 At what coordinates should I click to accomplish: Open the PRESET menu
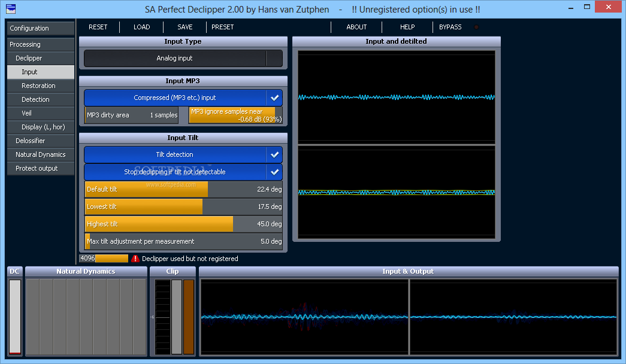tap(223, 27)
